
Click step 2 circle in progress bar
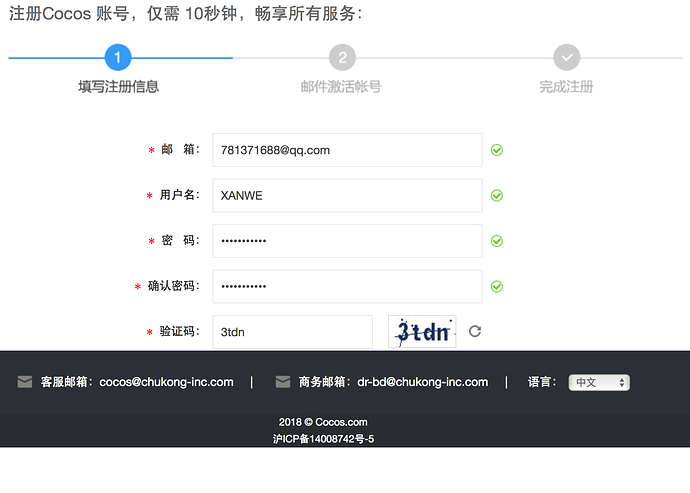coord(342,57)
